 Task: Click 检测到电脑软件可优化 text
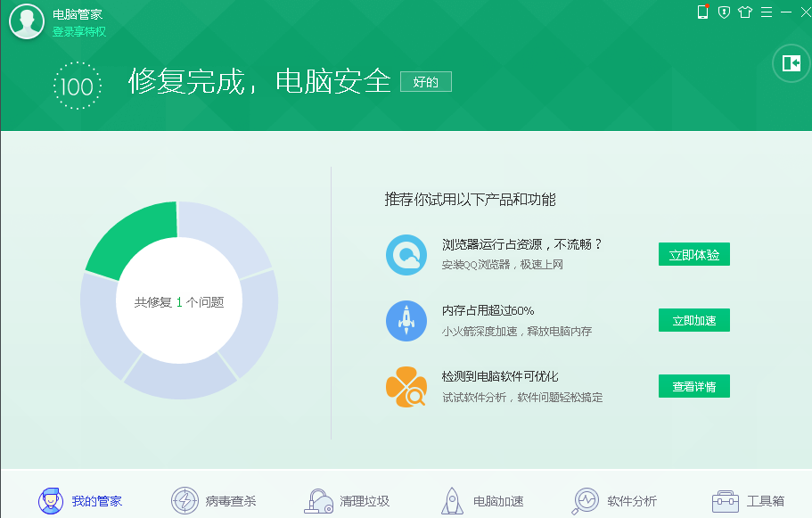[x=500, y=376]
